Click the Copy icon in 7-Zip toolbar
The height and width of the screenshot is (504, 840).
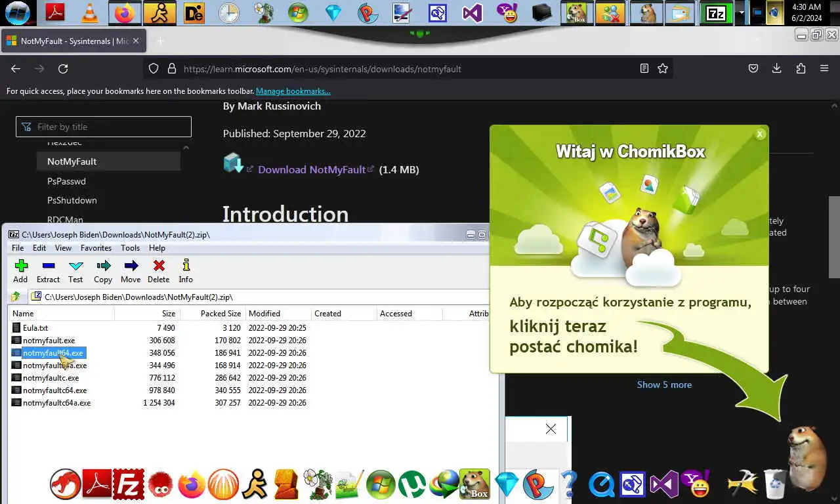click(x=103, y=270)
